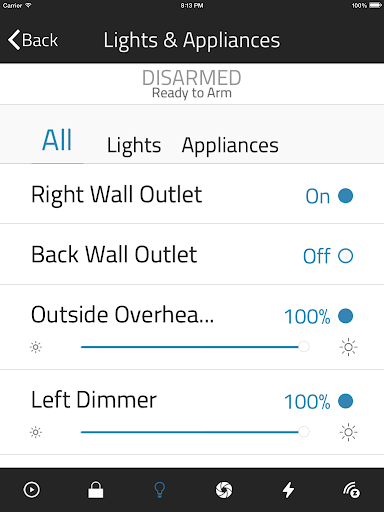Switch to the Lights tab
This screenshot has height=512, width=384.
pyautogui.click(x=134, y=146)
